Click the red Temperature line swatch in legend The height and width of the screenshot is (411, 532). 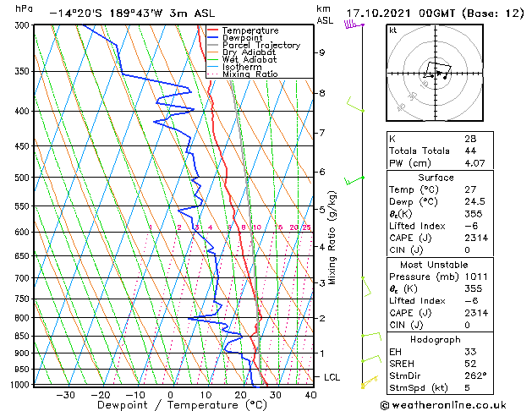212,30
